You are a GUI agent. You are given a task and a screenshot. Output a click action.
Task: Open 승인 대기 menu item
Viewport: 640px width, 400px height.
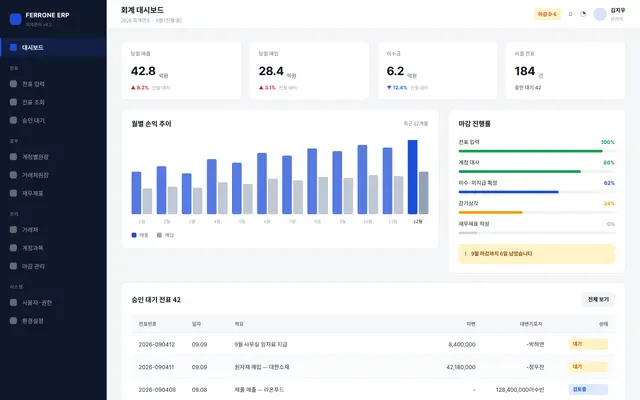pos(53,120)
